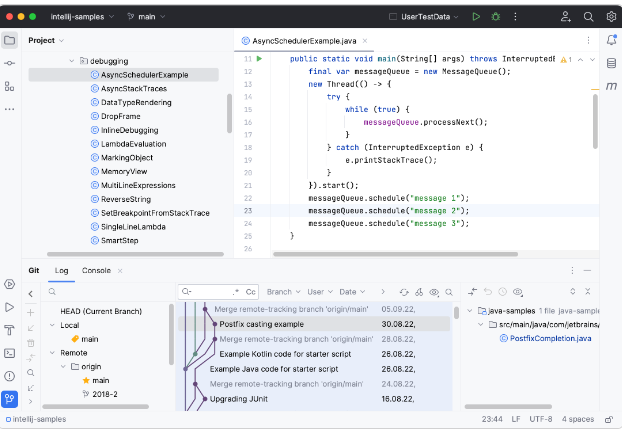This screenshot has height=433, width=622.
Task: Click the Show Diff icon in changes pane
Action: coord(472,292)
